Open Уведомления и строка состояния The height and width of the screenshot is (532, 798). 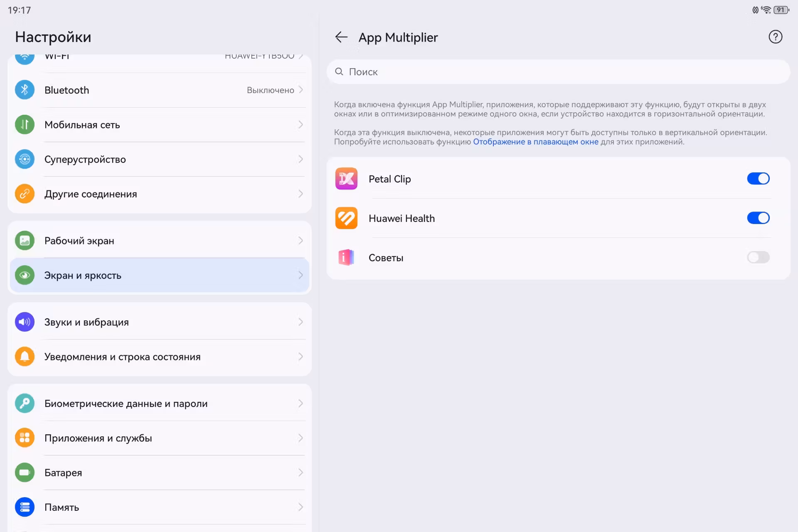(x=160, y=356)
